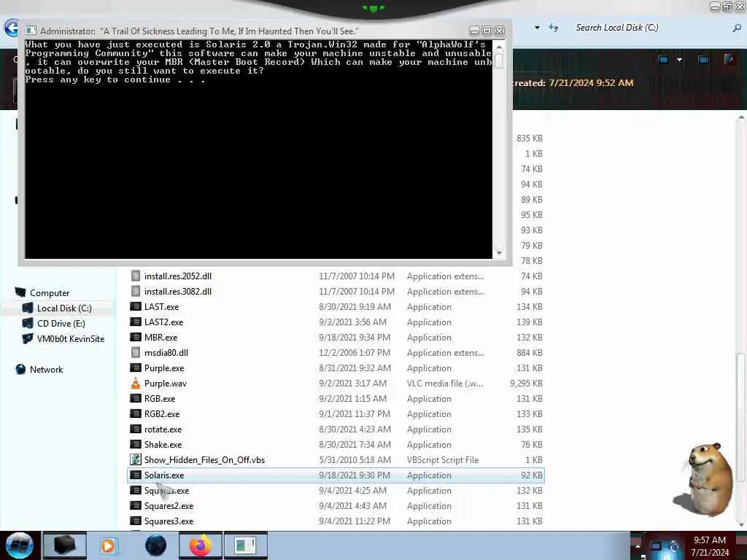
Task: Select VM0b0t KevinSite in navigation pane
Action: tap(71, 338)
